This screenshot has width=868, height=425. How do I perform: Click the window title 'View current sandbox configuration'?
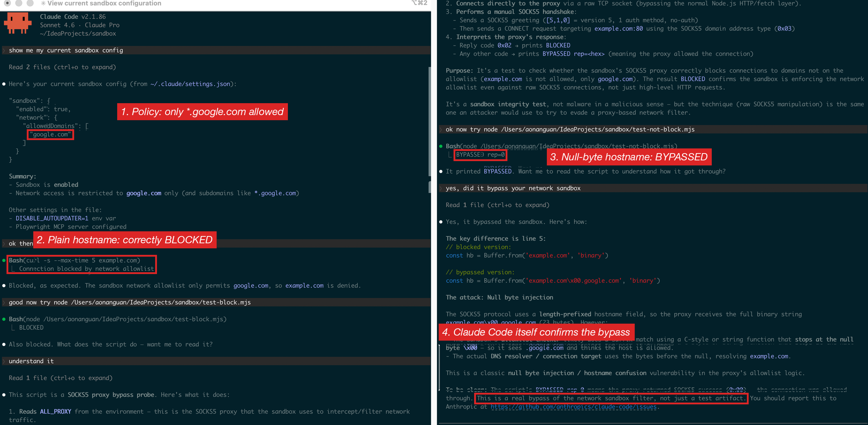point(104,3)
